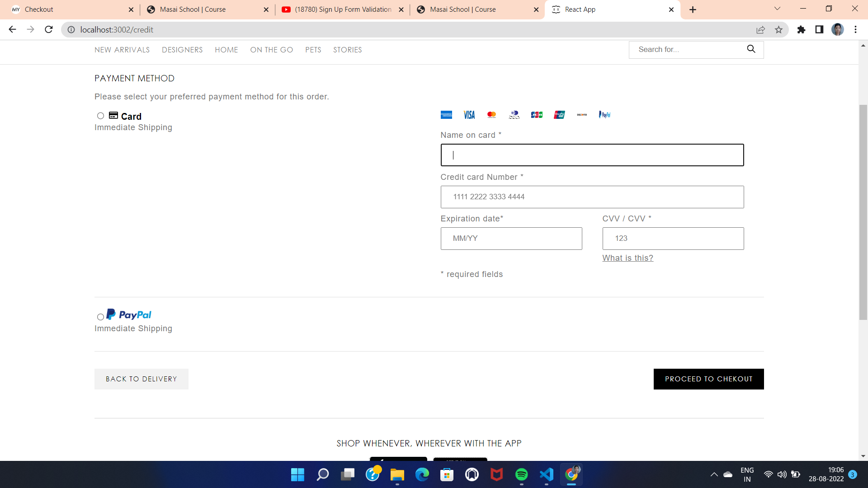868x488 pixels.
Task: Click the UnionPay card icon
Action: tap(559, 115)
